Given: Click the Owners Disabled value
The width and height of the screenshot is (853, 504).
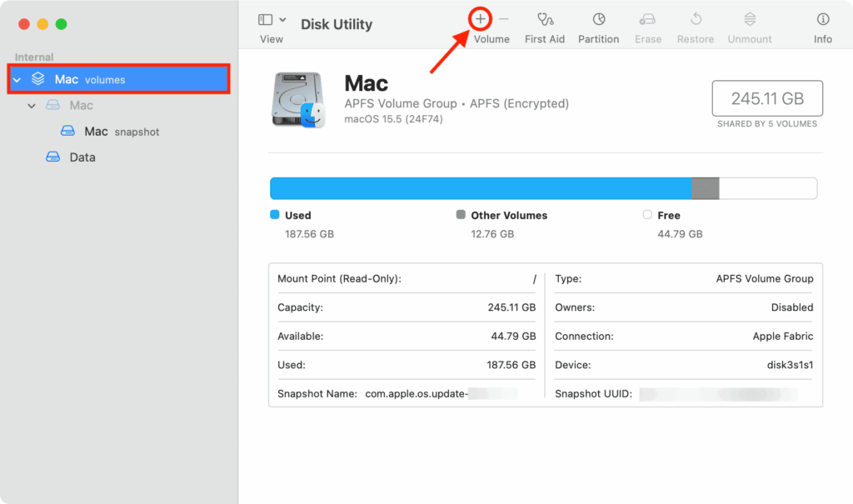Looking at the screenshot, I should (x=792, y=307).
